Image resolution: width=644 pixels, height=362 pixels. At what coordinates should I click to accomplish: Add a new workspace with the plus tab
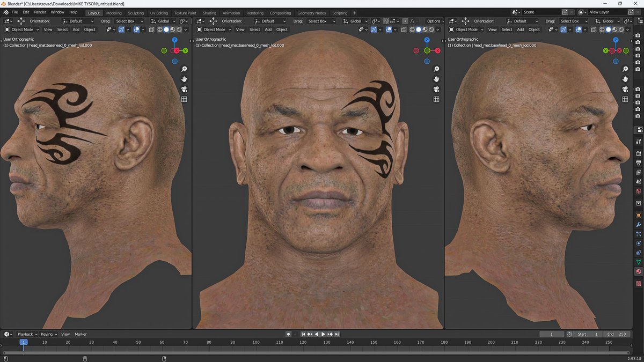coord(354,13)
